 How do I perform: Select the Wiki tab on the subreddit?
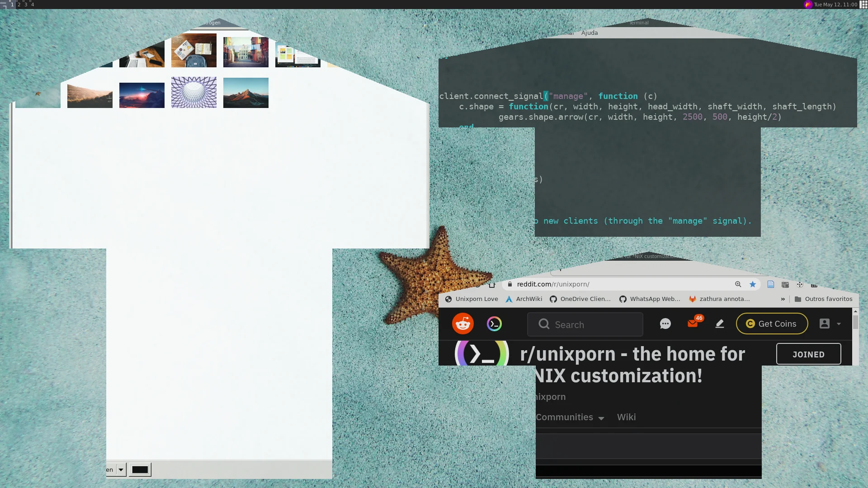[626, 417]
